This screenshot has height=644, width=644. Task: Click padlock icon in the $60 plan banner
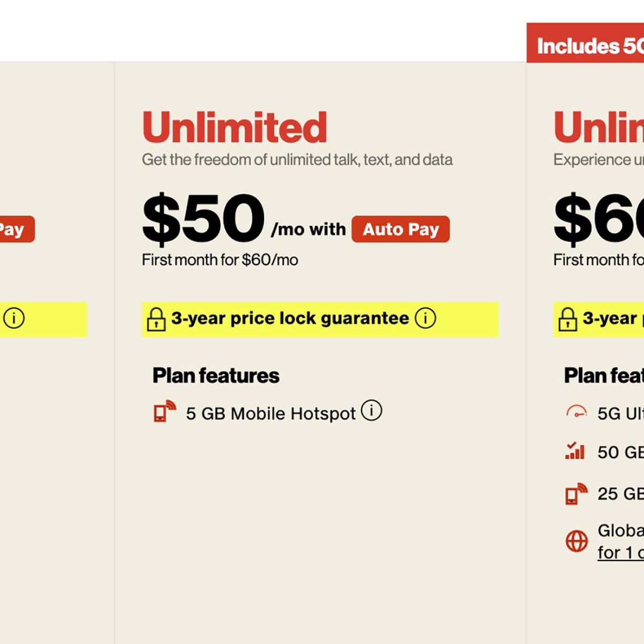coord(568,319)
